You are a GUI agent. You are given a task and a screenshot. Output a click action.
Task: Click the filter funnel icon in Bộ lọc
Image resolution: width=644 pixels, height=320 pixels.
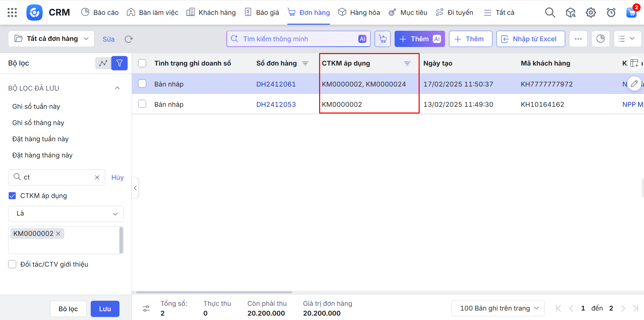[119, 63]
